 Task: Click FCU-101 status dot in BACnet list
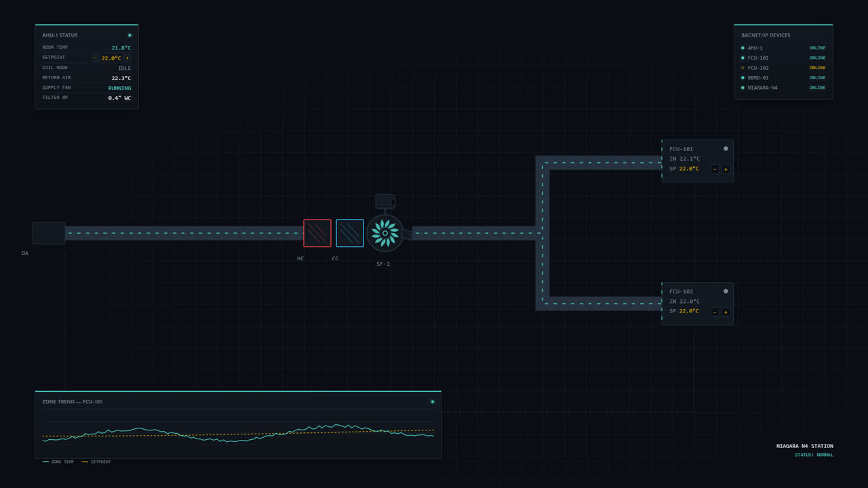743,58
